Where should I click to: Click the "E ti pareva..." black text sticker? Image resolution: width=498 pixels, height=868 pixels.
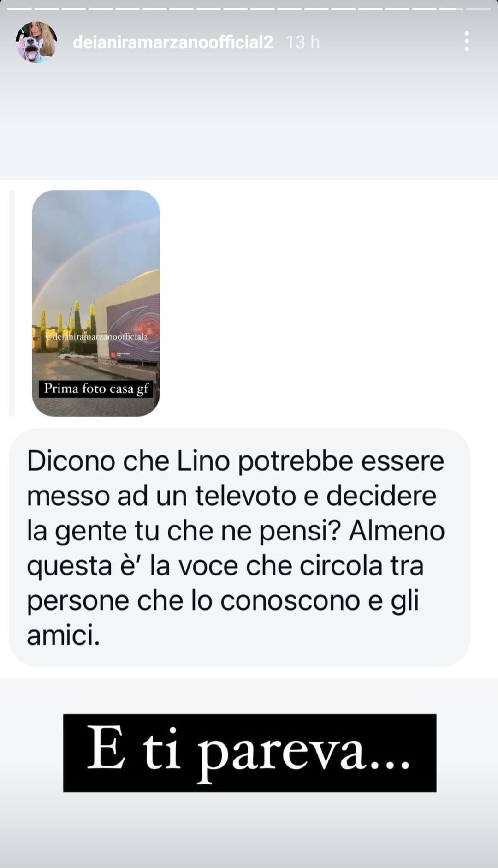tap(249, 753)
